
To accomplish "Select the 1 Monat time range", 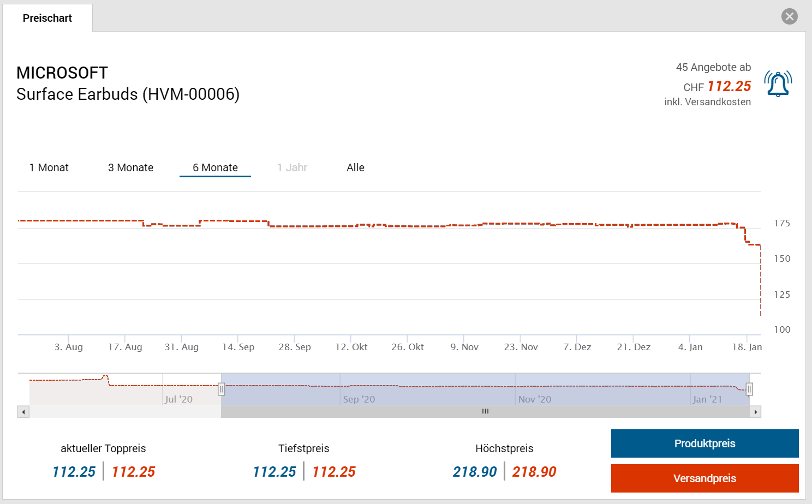I will click(x=49, y=167).
